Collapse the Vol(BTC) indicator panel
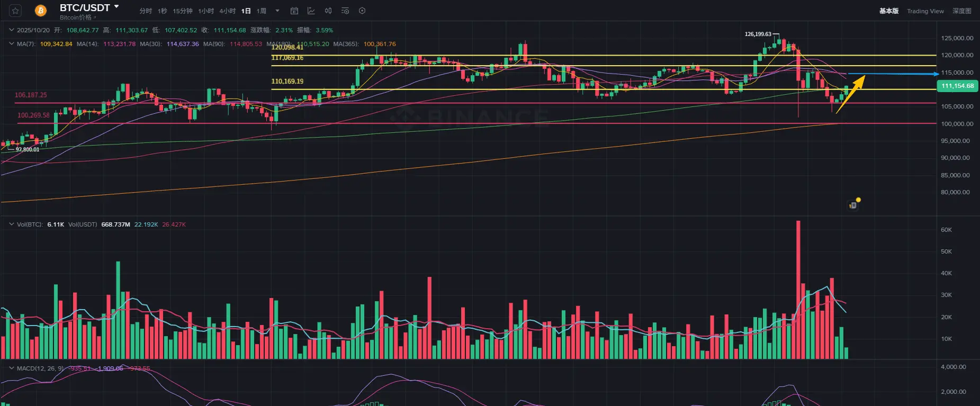This screenshot has height=406, width=980. click(x=12, y=224)
